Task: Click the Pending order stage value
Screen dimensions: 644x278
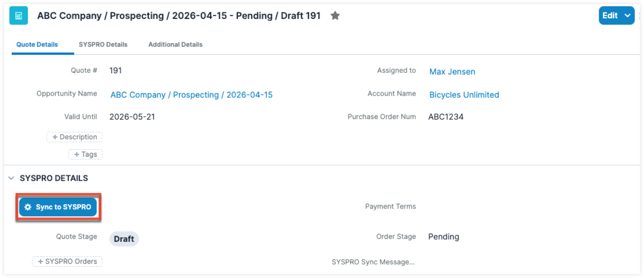Action: [444, 237]
